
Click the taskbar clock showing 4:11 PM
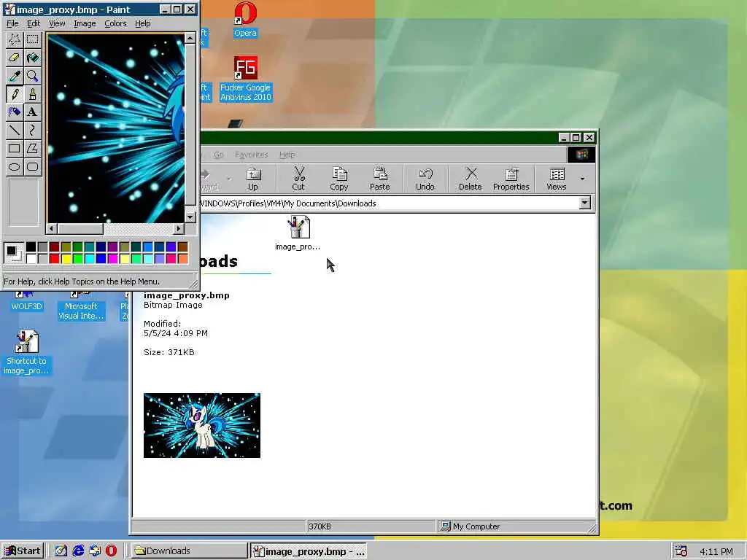pos(716,551)
